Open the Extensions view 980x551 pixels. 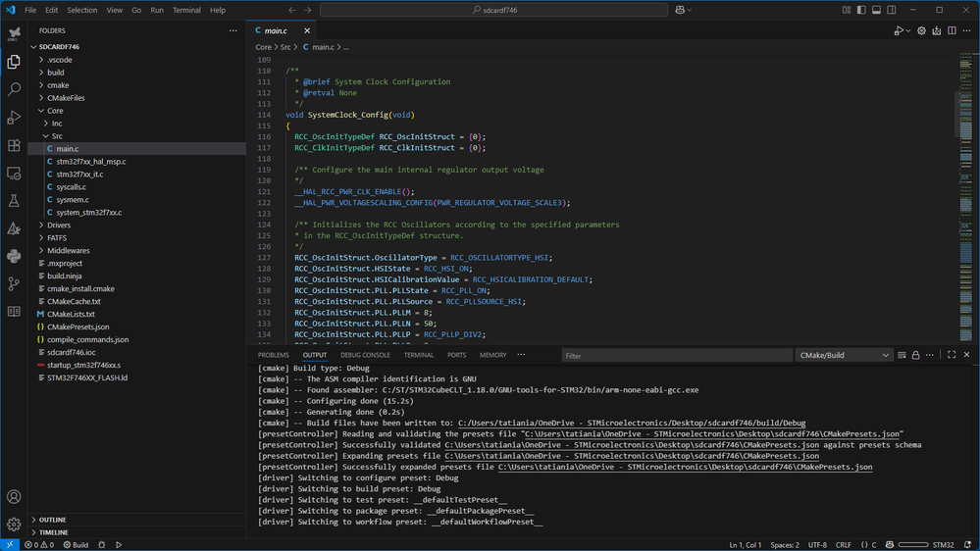[14, 145]
